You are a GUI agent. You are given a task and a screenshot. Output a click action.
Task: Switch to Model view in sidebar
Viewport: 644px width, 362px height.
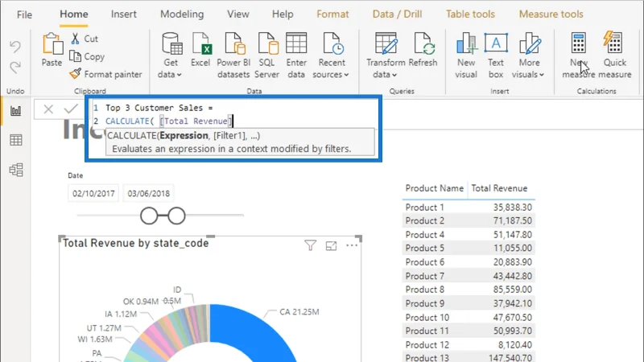[16, 170]
